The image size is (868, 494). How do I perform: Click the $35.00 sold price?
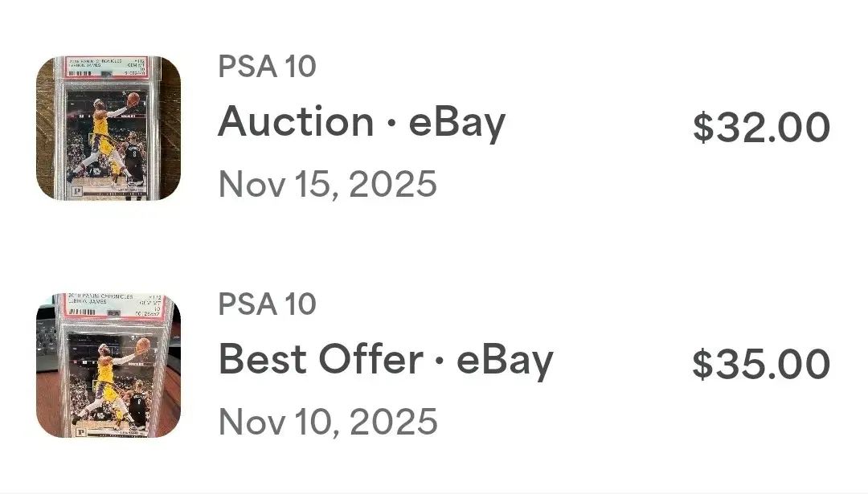(x=761, y=364)
